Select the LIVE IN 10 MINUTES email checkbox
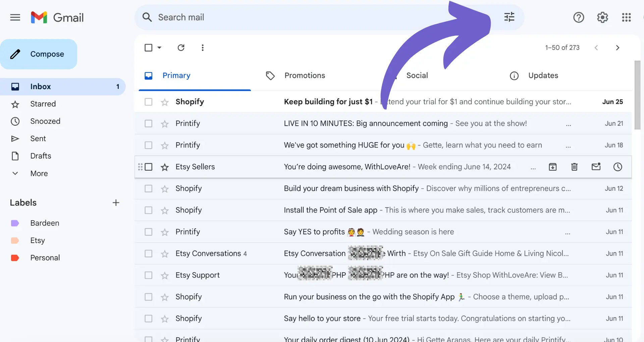This screenshot has height=342, width=644. click(148, 123)
